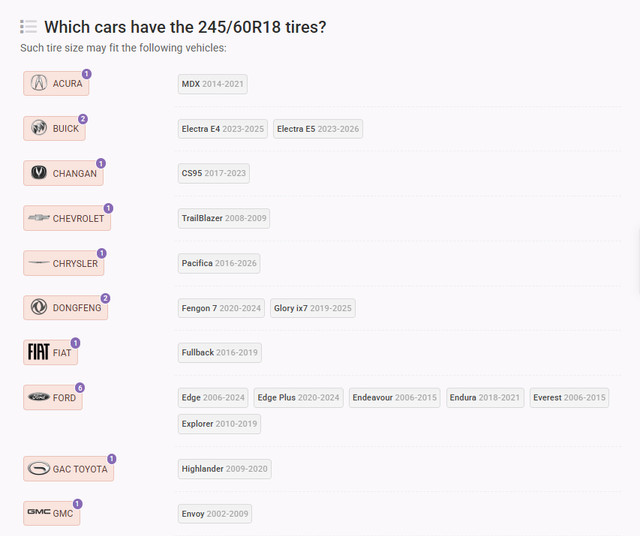The height and width of the screenshot is (536, 640).
Task: Open the MDX 2014-2021 model link
Action: click(213, 84)
